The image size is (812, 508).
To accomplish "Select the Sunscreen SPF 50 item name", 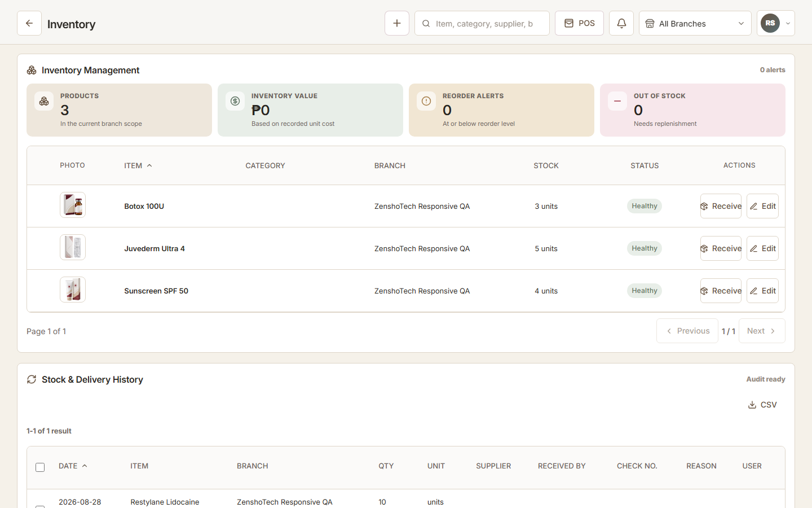I will [x=156, y=291].
